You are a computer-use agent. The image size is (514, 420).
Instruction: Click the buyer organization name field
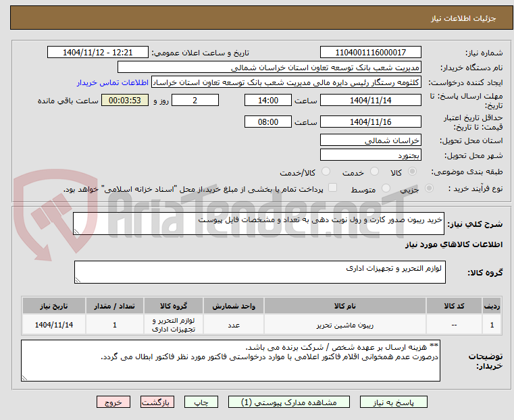269,68
